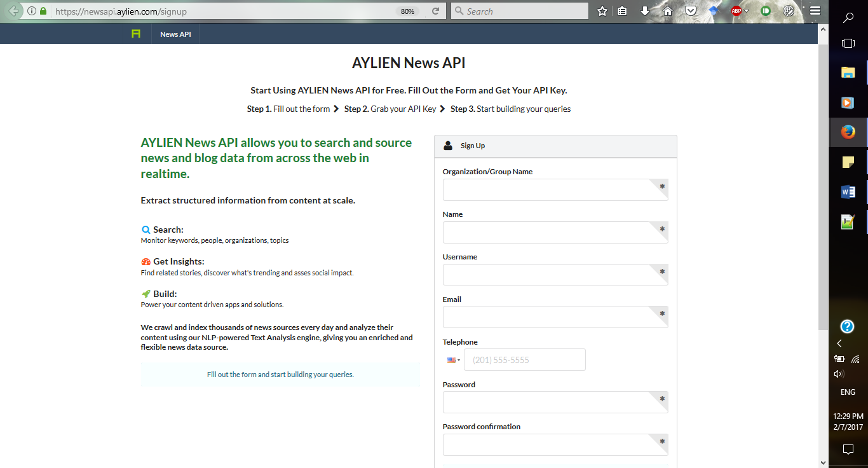Go to Firefox home page icon
Screen dimensions: 868x468
click(x=668, y=11)
